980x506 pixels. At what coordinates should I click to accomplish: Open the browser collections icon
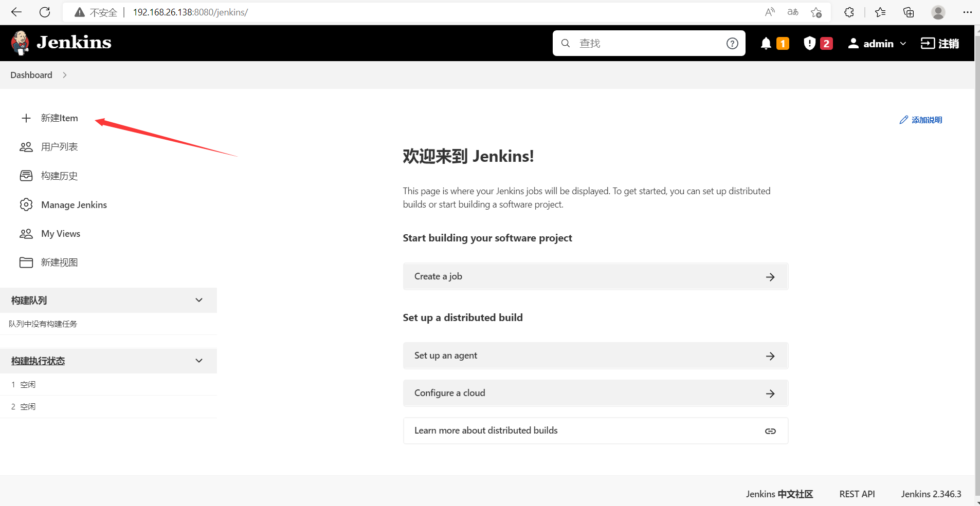(x=909, y=12)
